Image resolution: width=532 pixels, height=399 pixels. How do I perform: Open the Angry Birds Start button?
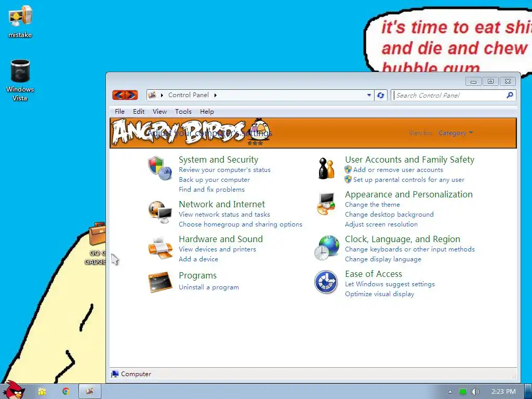[x=14, y=390]
